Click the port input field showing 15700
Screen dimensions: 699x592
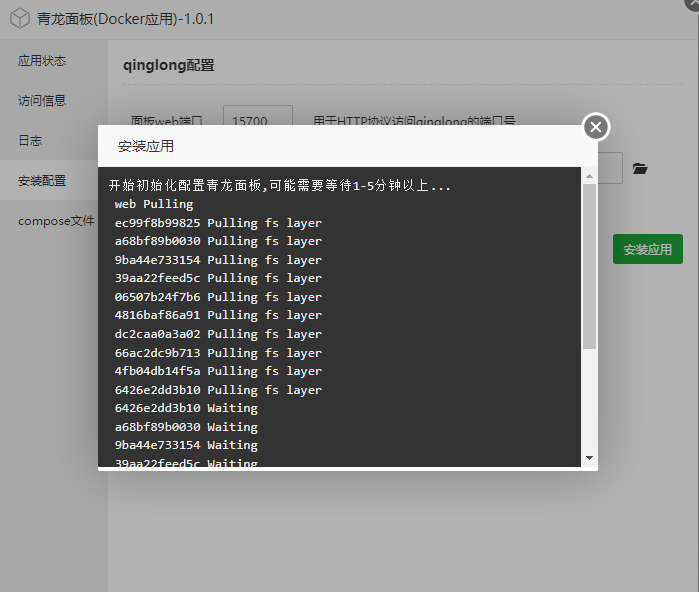[258, 115]
